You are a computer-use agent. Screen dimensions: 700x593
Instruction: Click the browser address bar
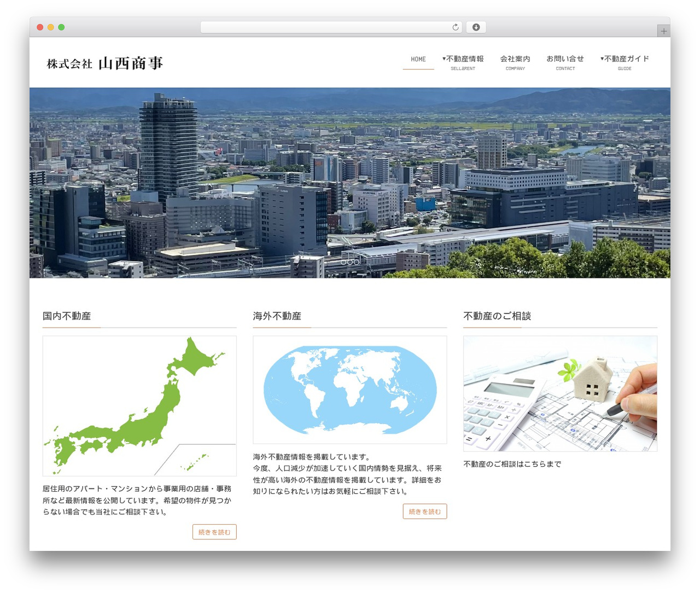(x=331, y=27)
